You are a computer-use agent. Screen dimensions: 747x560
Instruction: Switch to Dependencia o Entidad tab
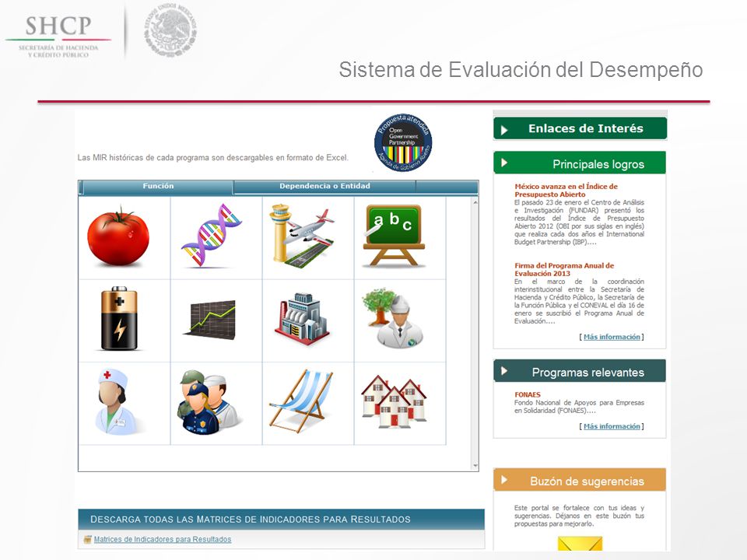(324, 187)
